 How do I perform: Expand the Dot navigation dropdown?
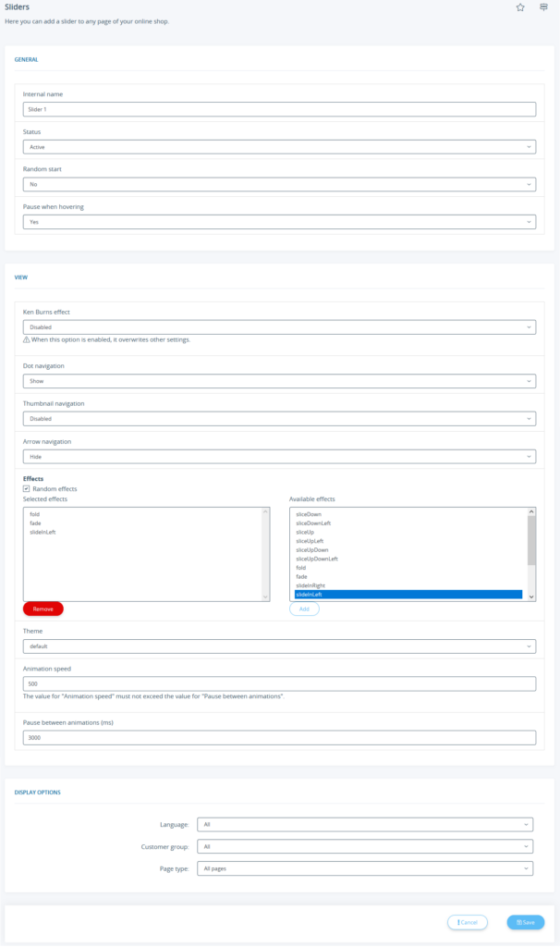(279, 380)
